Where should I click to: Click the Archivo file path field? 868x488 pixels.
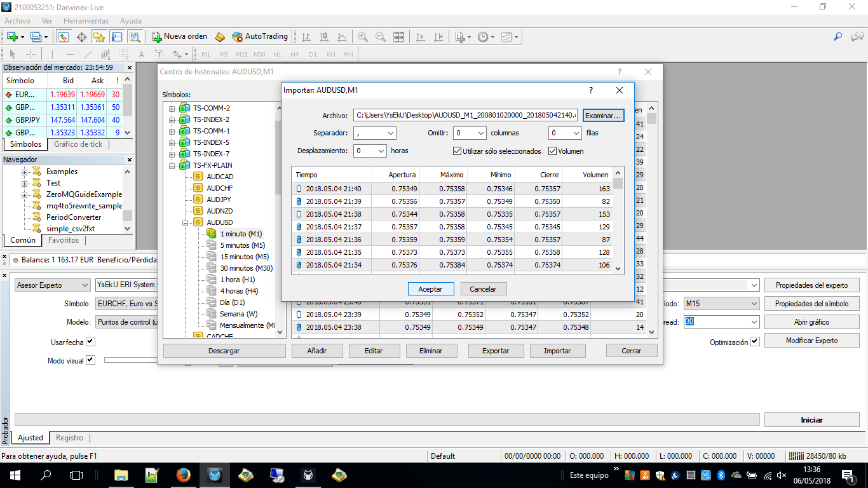pyautogui.click(x=465, y=116)
